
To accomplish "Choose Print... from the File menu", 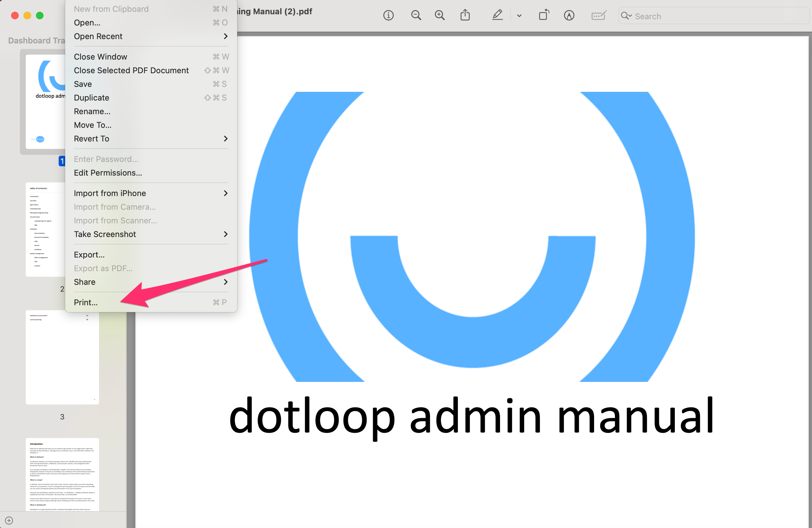I will [86, 302].
